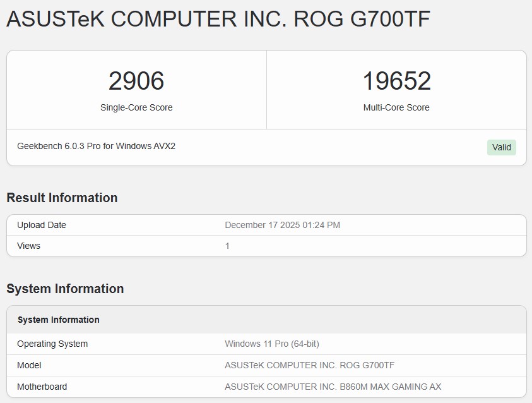The width and height of the screenshot is (532, 403).
Task: Select the Model row label
Action: 29,365
